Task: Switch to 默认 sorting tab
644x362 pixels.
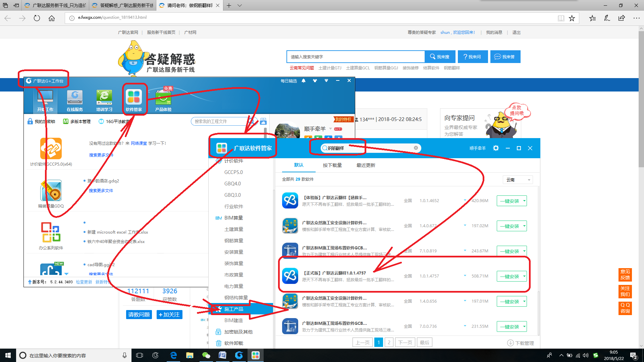Action: (299, 165)
